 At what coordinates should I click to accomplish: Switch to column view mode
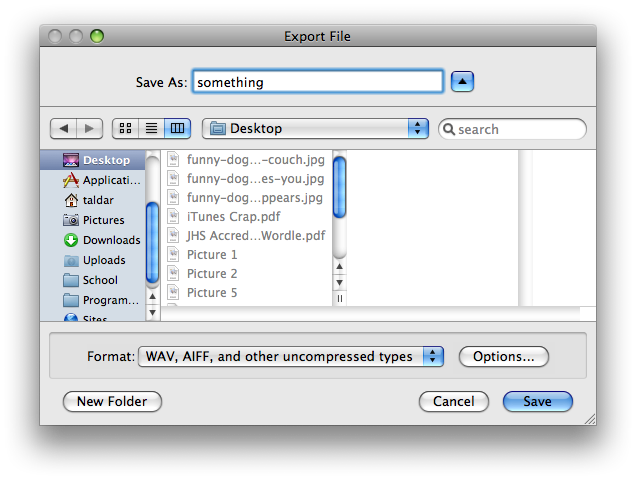click(177, 129)
